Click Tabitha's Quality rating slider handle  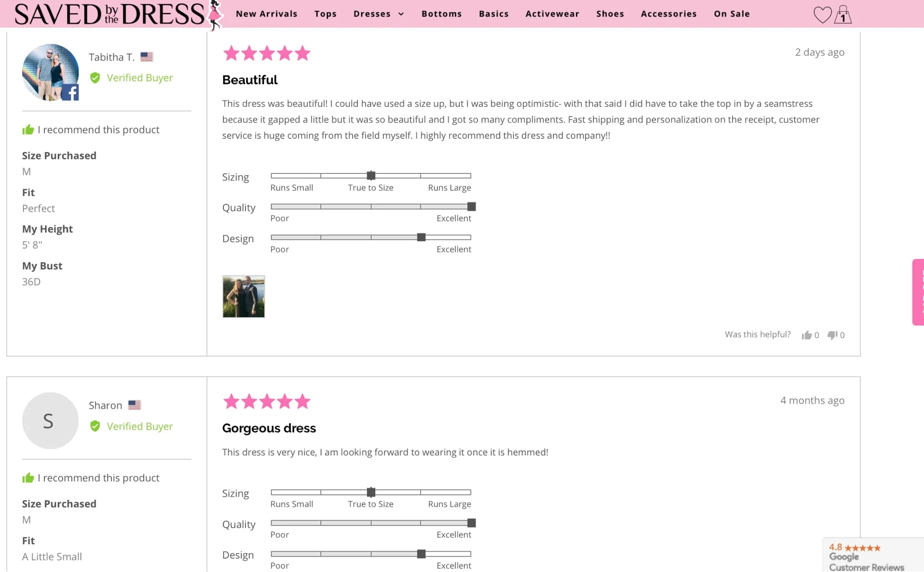(x=471, y=207)
